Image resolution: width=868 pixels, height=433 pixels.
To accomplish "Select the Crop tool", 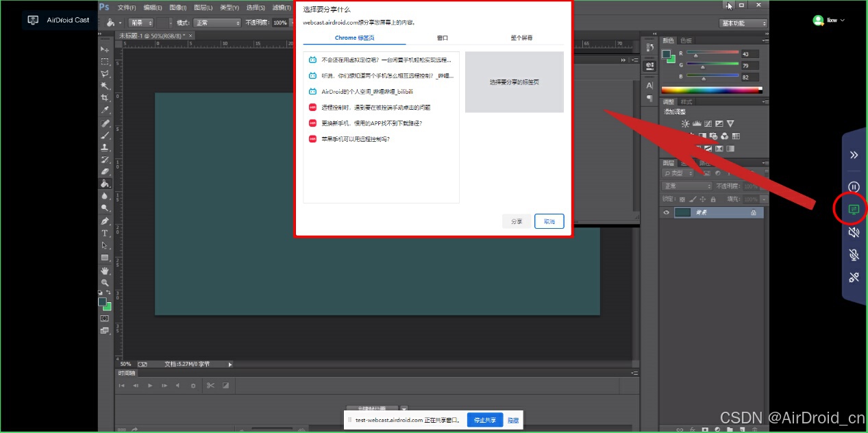I will pos(105,98).
